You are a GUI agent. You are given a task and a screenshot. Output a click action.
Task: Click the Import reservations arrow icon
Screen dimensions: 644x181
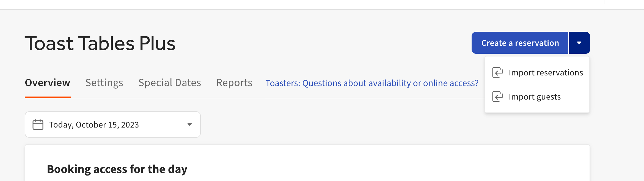497,73
